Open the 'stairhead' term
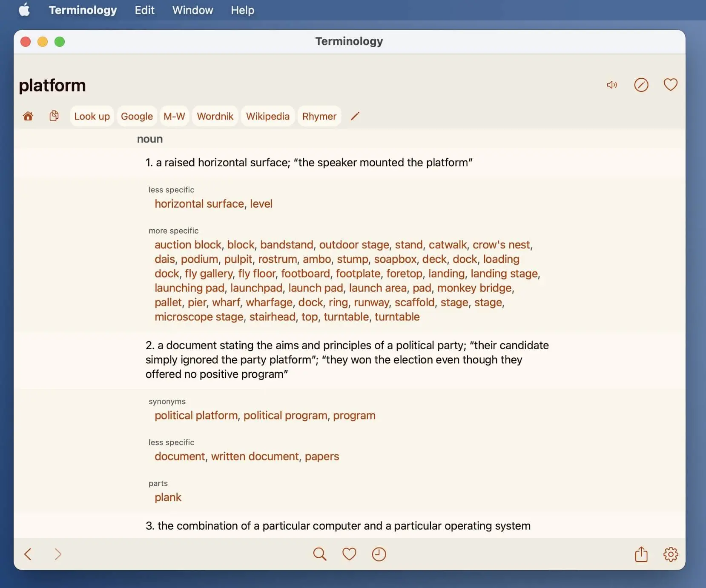Image resolution: width=706 pixels, height=588 pixels. coord(273,317)
